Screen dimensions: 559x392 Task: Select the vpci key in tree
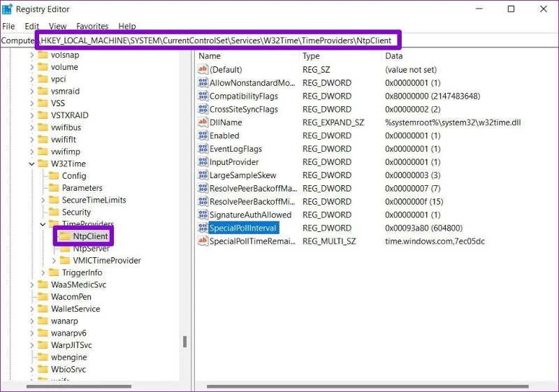pos(59,79)
